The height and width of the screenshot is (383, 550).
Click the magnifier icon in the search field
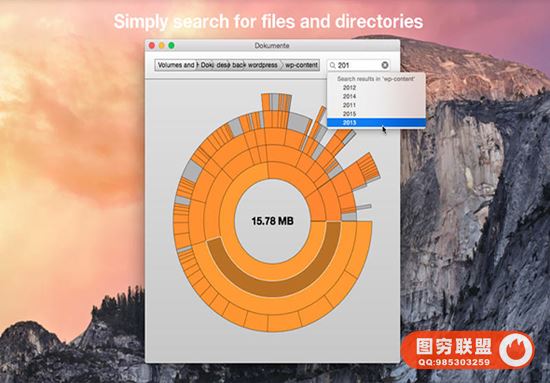[333, 65]
